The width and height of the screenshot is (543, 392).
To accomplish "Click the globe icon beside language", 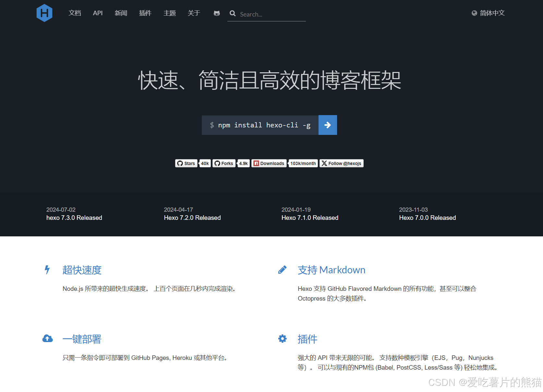I will click(x=474, y=13).
